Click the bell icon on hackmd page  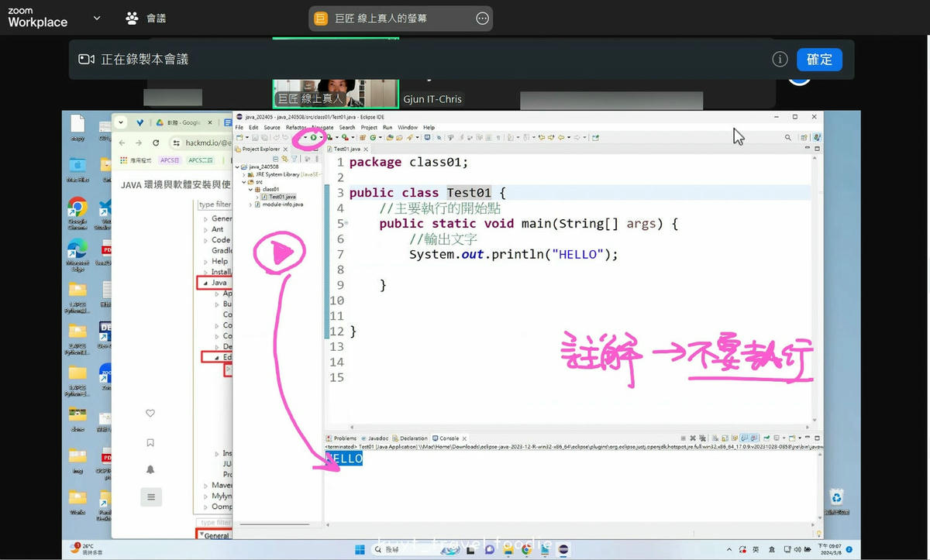[x=150, y=469]
